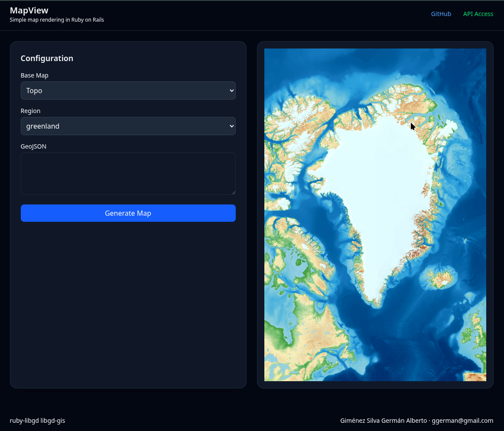This screenshot has height=431, width=504.
Task: Expand the Base Map dropdown showing Topo
Action: (x=128, y=91)
